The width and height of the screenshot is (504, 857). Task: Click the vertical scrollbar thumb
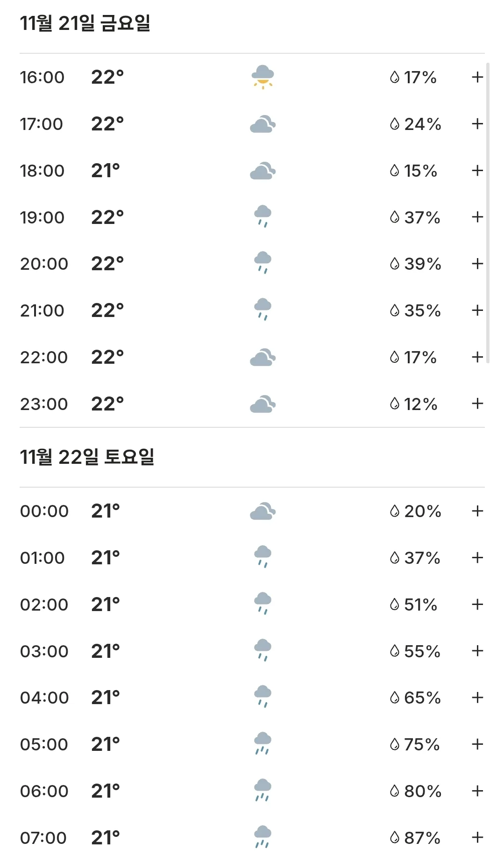coord(488,213)
